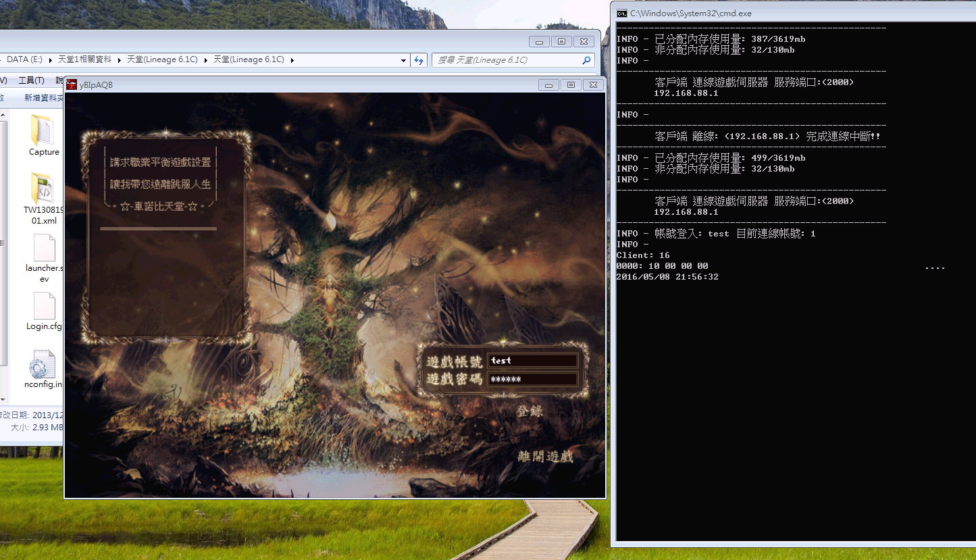This screenshot has width=976, height=560.
Task: Go to the DATA (E:) breadcrumb
Action: pyautogui.click(x=24, y=59)
